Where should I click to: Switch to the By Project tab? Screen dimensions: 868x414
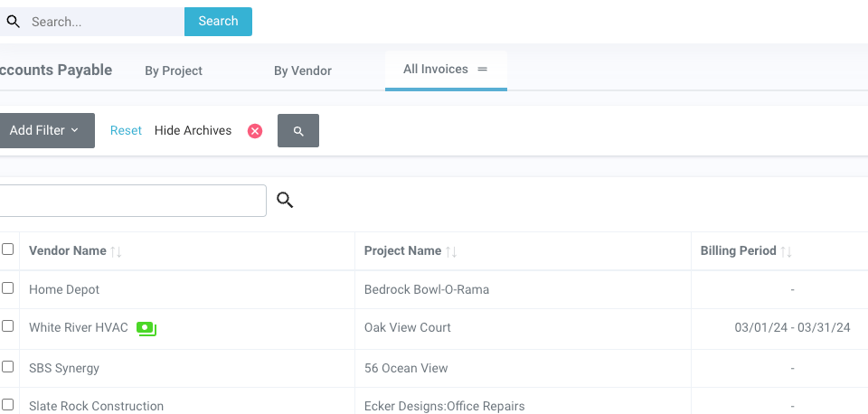(174, 71)
